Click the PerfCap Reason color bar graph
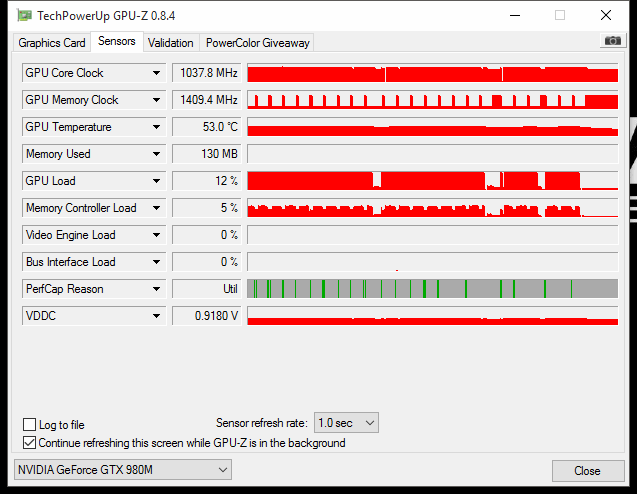This screenshot has height=494, width=637. [x=433, y=289]
